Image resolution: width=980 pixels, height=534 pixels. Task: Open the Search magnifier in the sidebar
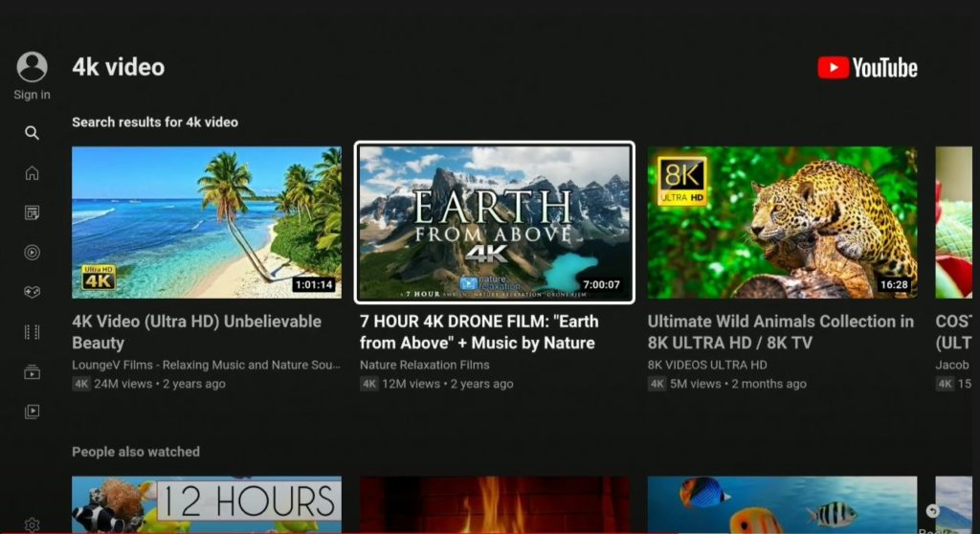[x=32, y=133]
